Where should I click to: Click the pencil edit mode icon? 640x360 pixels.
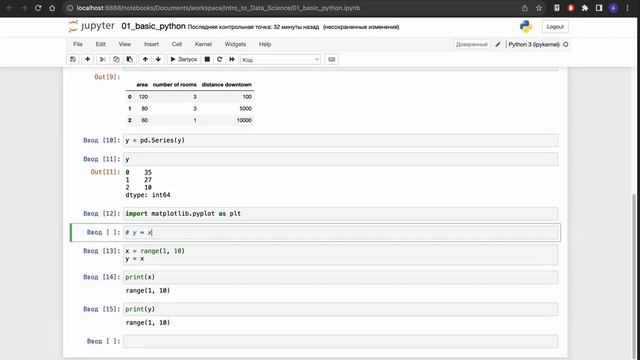click(498, 44)
